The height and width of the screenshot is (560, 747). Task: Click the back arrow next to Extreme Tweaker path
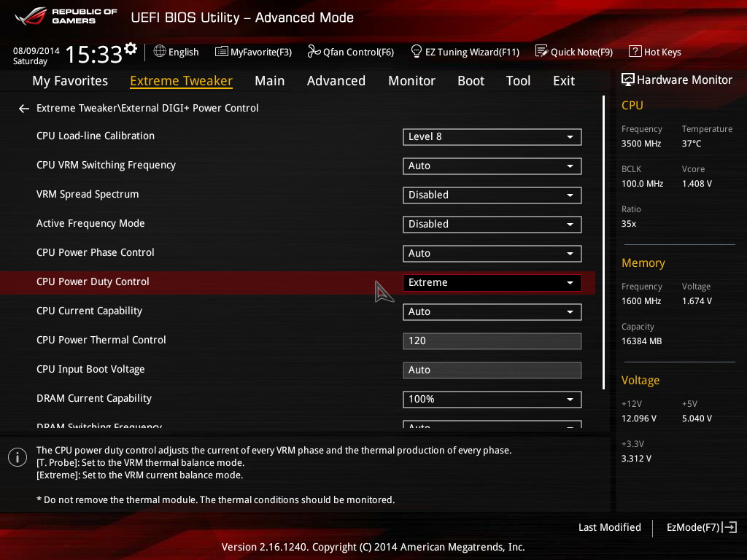coord(24,109)
